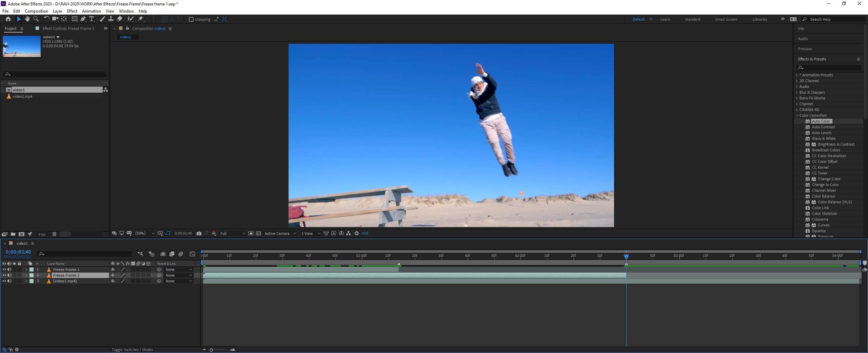Open the Animation menu
Viewport: 868px width, 353px height.
pos(91,11)
